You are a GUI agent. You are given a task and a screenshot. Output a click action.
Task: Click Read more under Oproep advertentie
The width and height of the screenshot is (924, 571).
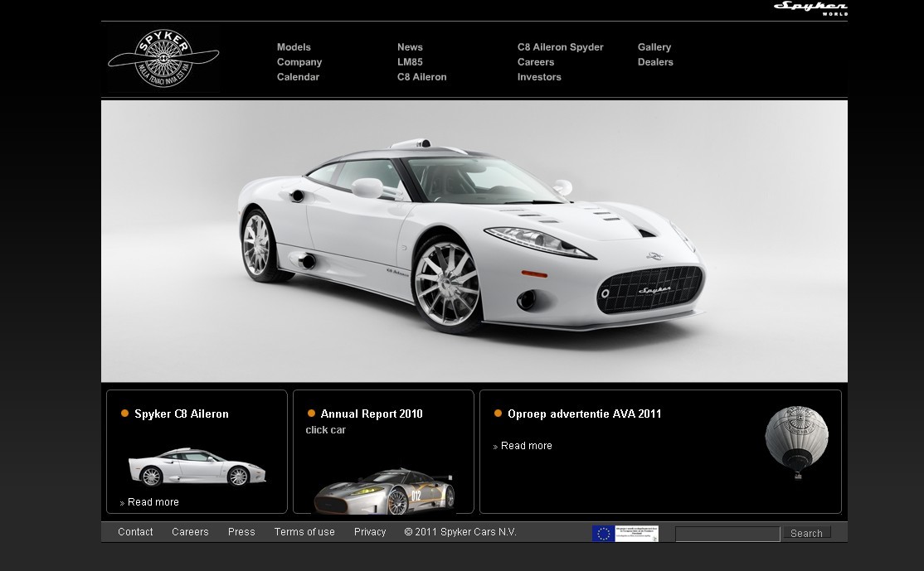(x=526, y=446)
